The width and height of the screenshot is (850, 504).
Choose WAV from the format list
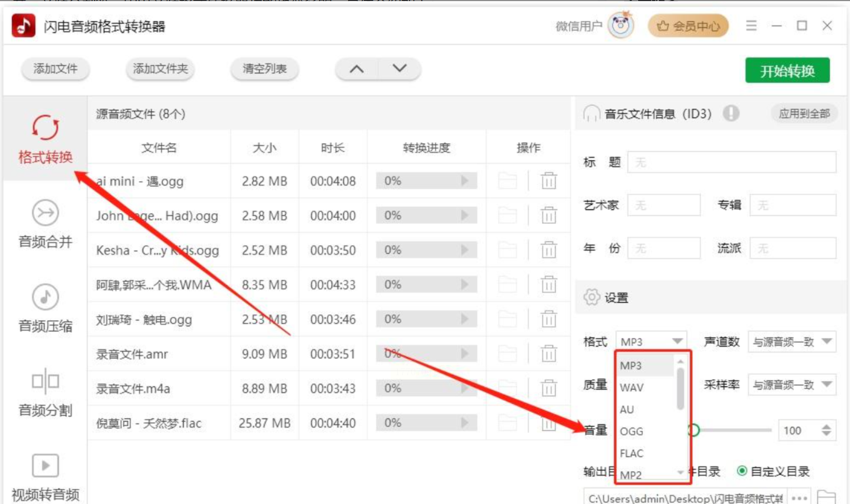click(x=632, y=387)
